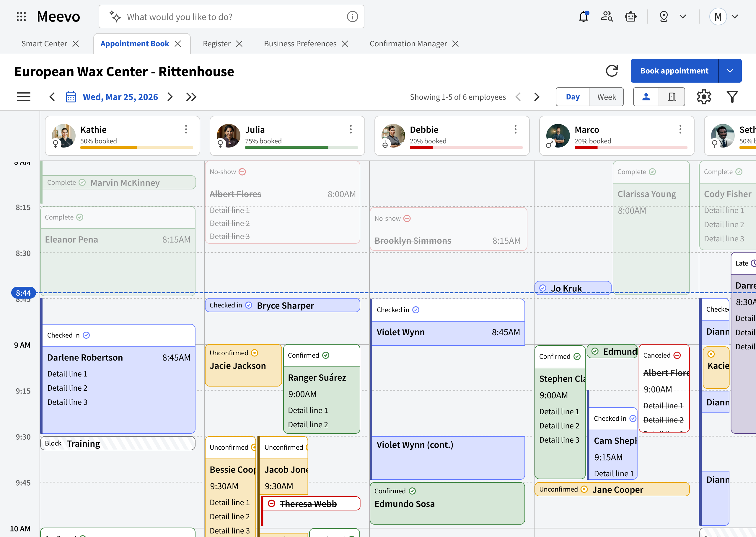
Task: Click Kathie's profile photo
Action: 64,135
